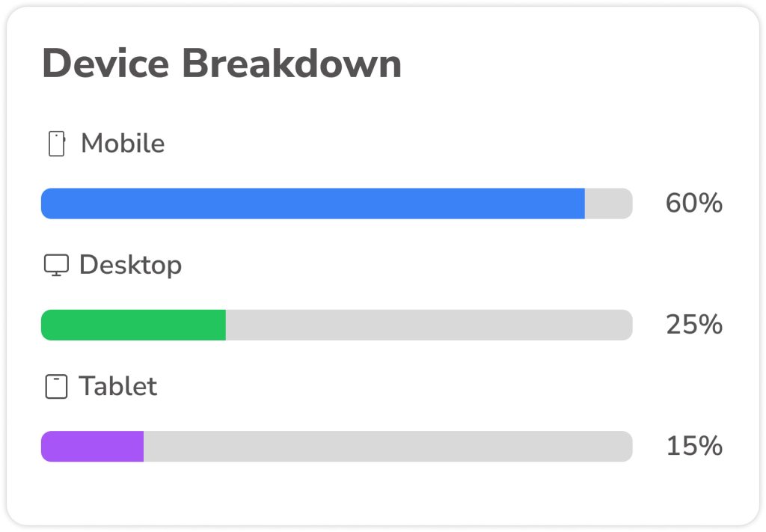Click the Tablet device icon
Viewport: 766px width, 532px height.
pos(56,386)
